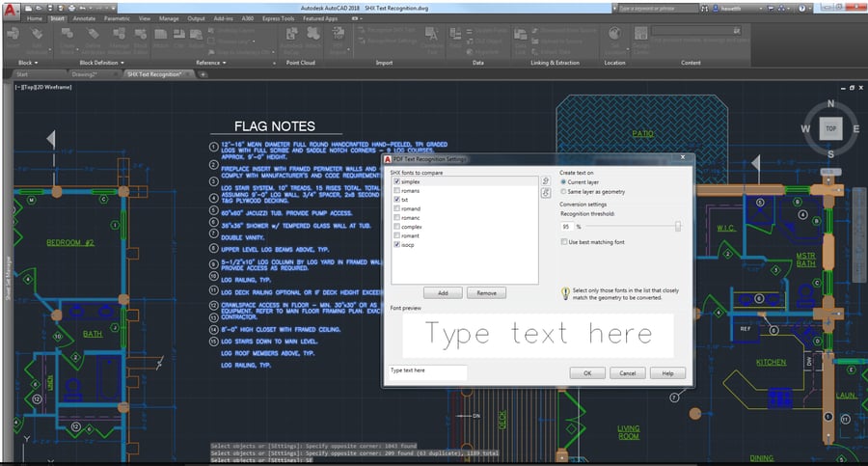Switch to the Annotate ribbon tab
Screen dimensions: 868x466
click(84, 18)
